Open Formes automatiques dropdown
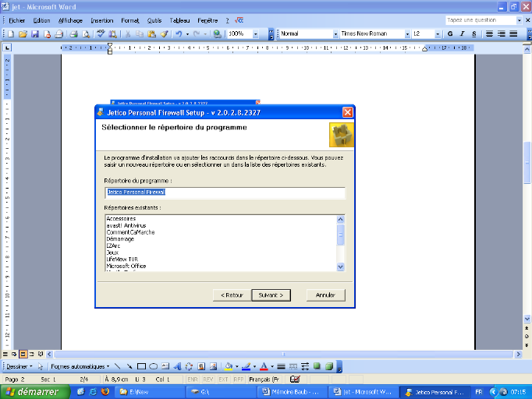This screenshot has height=399, width=532. click(80, 366)
